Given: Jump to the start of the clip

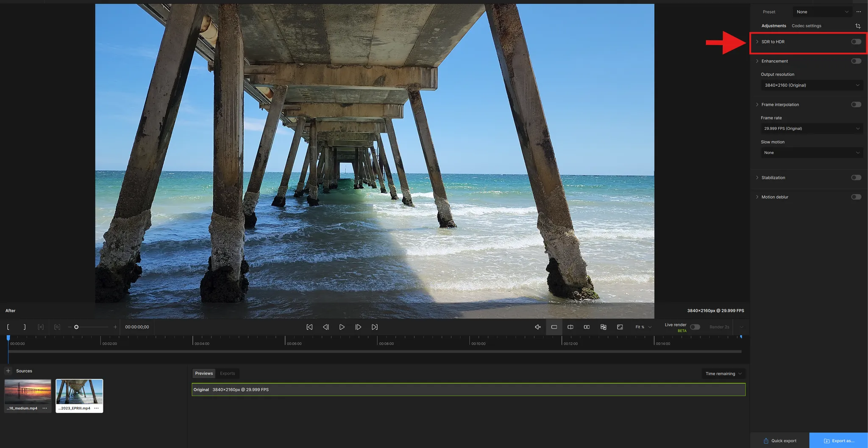Looking at the screenshot, I should (x=309, y=327).
